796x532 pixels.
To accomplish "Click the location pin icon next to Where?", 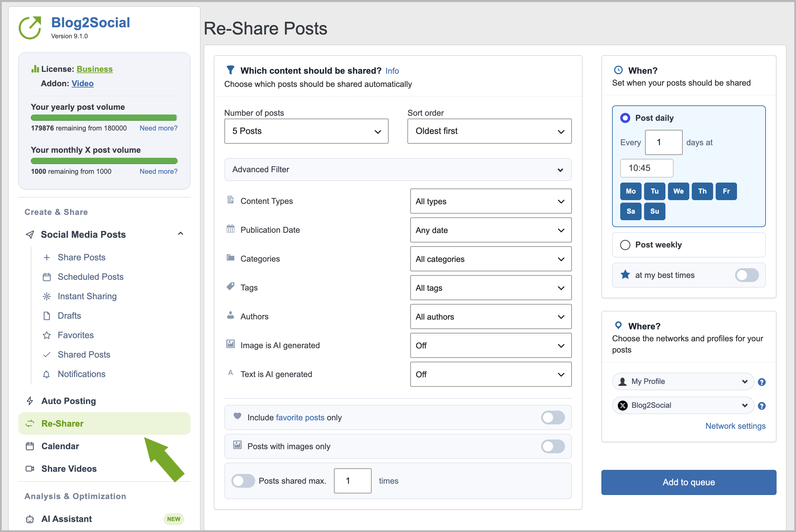I will [x=618, y=325].
